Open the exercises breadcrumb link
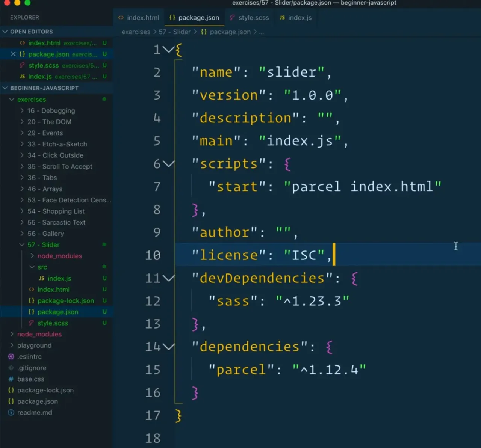 [x=136, y=32]
